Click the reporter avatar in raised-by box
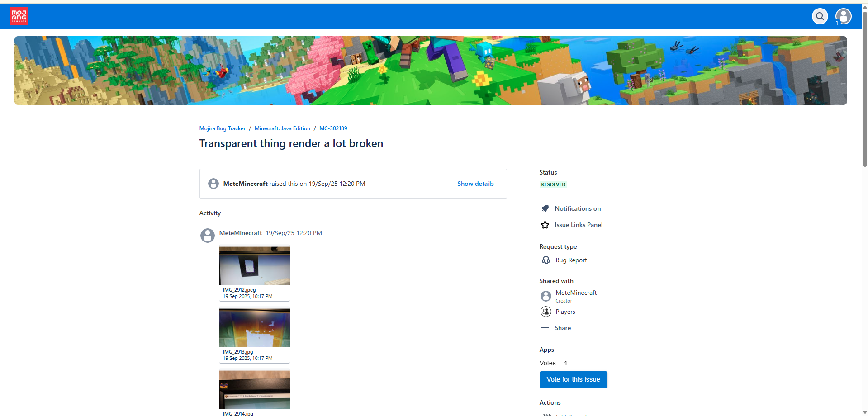This screenshot has width=868, height=416. tap(213, 184)
